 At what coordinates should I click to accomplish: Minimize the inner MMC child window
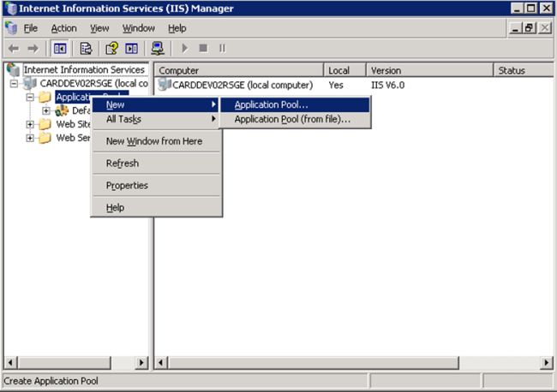515,27
